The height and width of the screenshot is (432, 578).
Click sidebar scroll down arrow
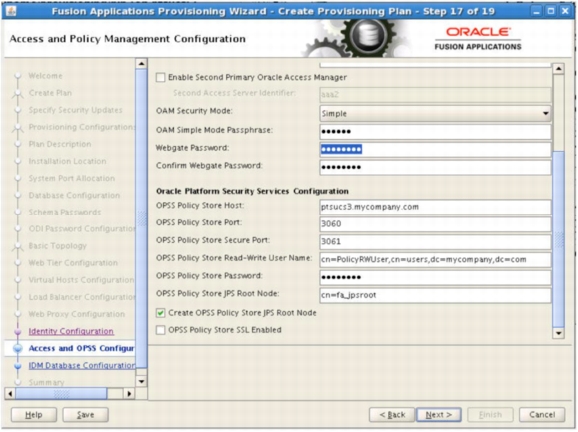click(x=141, y=382)
